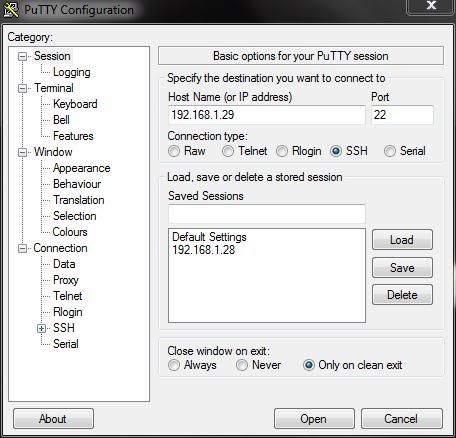Collapse the Session tree node
Viewport: 456px width, 438px height.
[x=22, y=56]
